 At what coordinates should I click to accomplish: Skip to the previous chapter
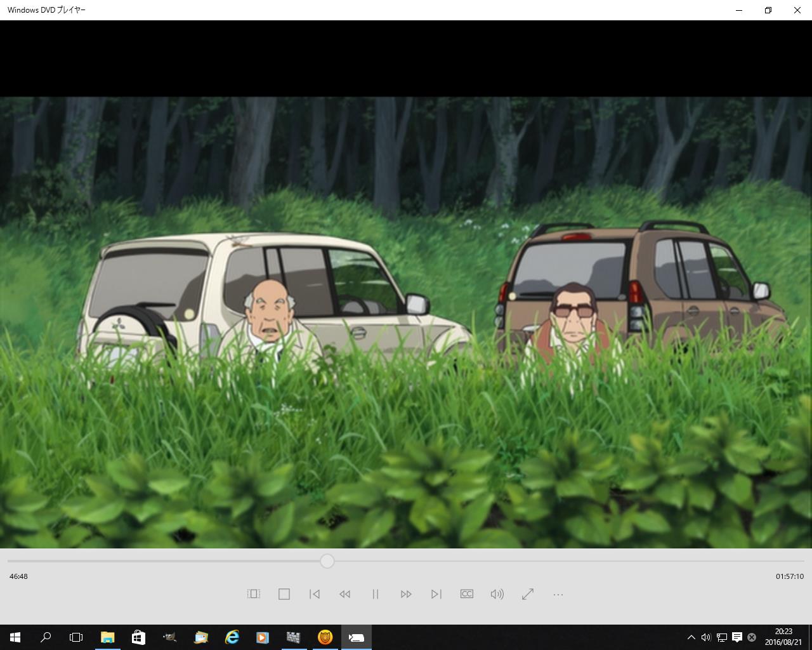pyautogui.click(x=315, y=594)
